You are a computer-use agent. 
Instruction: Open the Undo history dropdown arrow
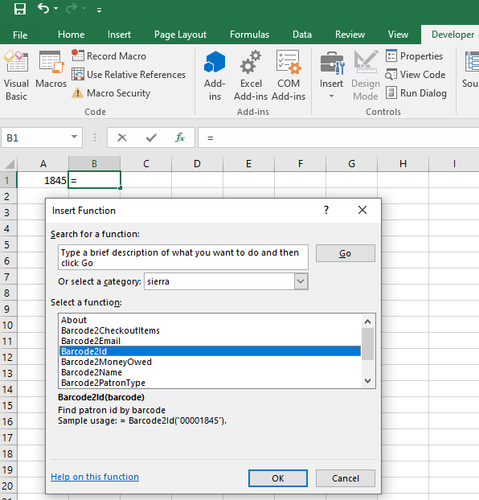(56, 8)
